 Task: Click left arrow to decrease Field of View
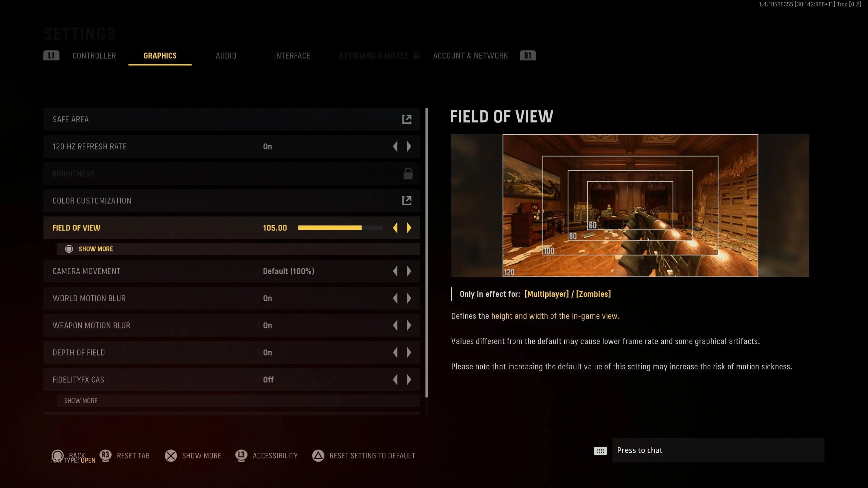(395, 227)
